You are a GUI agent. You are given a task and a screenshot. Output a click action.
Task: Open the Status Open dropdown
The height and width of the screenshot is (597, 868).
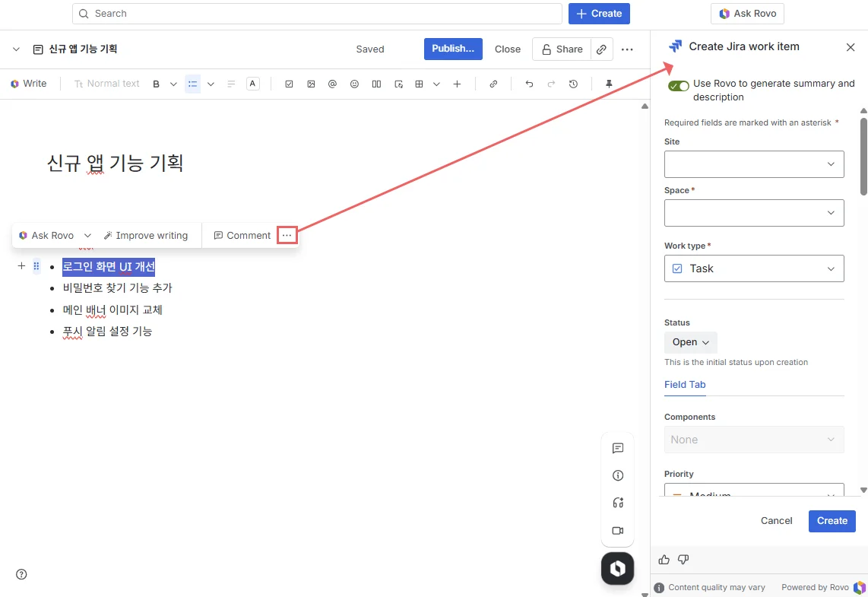tap(690, 342)
